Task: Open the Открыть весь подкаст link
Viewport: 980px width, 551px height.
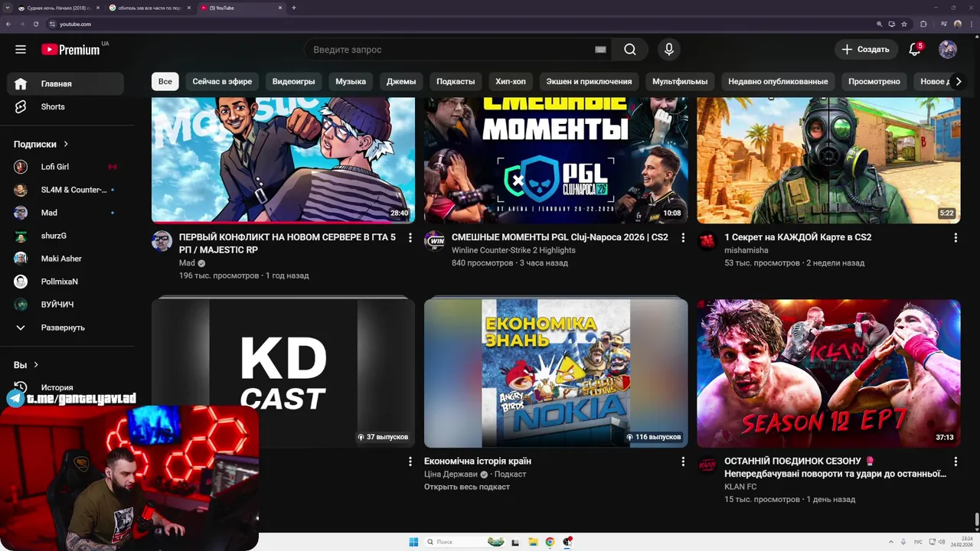Action: coord(467,487)
